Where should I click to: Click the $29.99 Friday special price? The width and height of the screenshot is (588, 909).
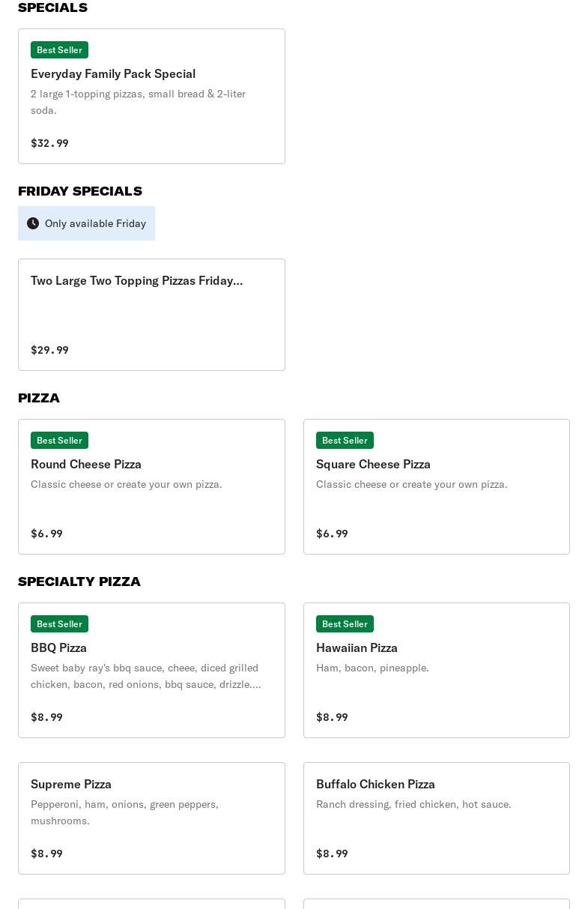pos(49,350)
